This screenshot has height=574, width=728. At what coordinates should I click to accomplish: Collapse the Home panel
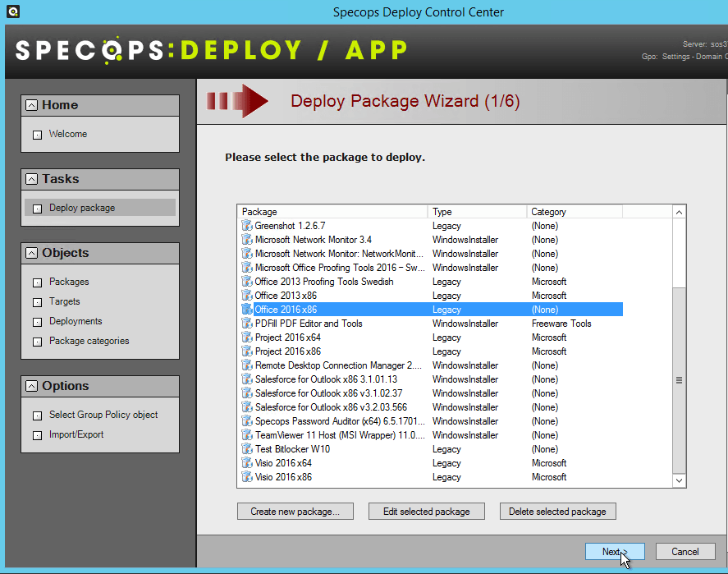(x=31, y=105)
